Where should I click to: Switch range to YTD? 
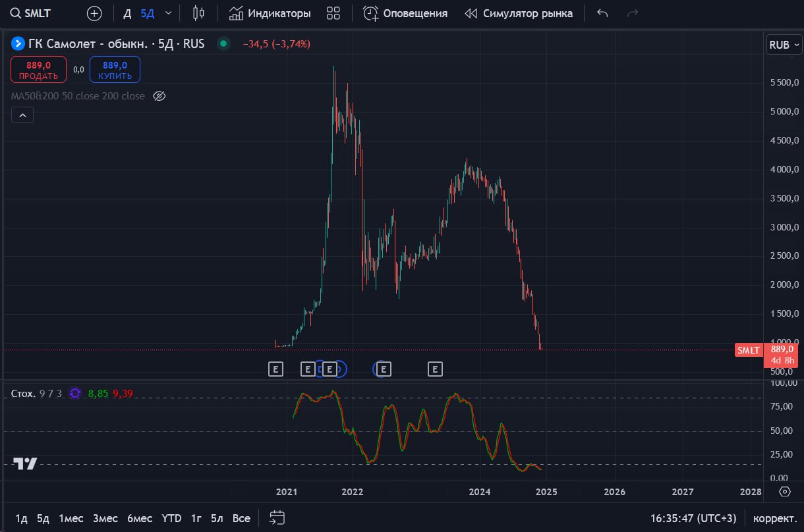(171, 518)
